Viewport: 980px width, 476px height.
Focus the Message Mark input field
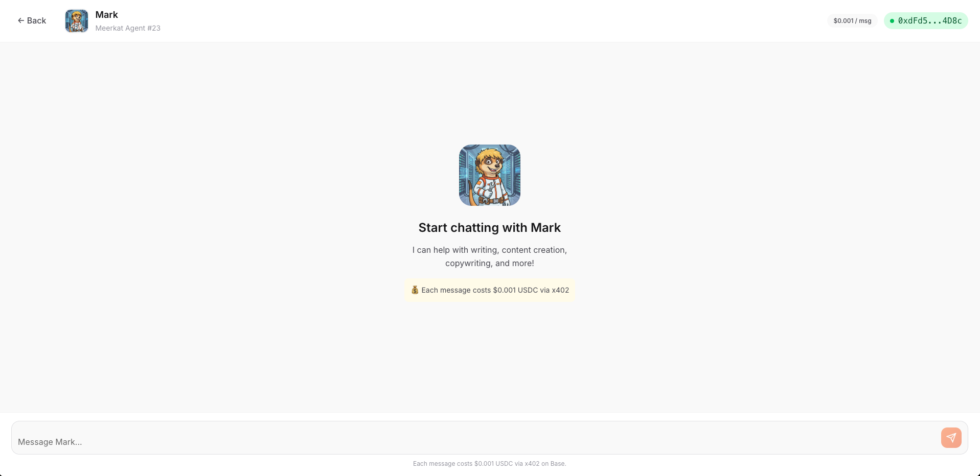point(475,438)
